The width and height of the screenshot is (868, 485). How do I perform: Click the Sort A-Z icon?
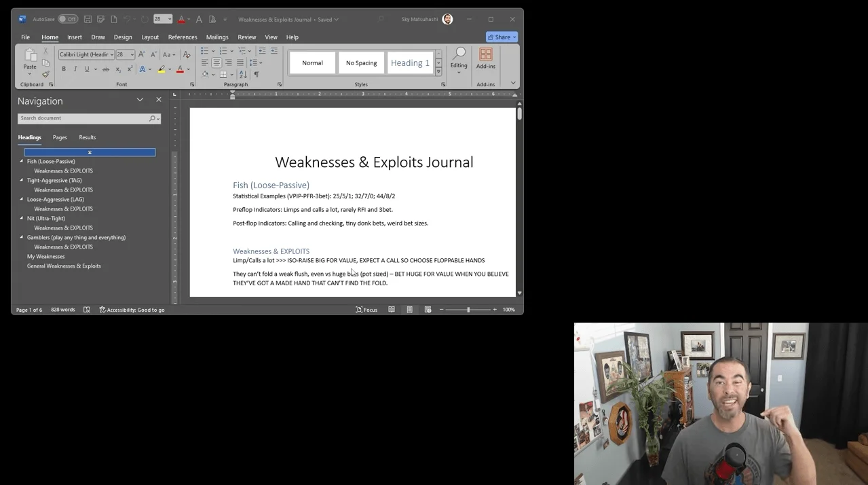tap(243, 75)
